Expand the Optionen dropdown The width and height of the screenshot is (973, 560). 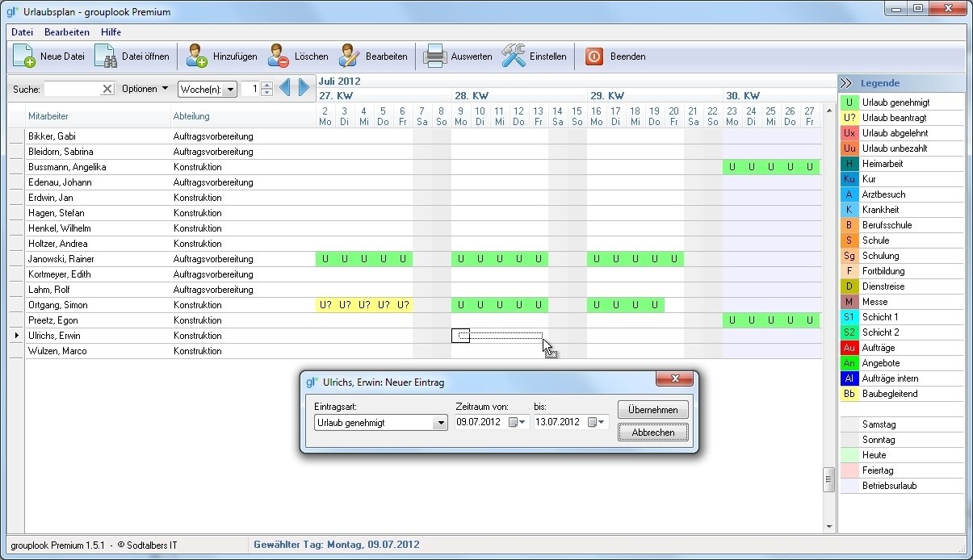coord(145,89)
